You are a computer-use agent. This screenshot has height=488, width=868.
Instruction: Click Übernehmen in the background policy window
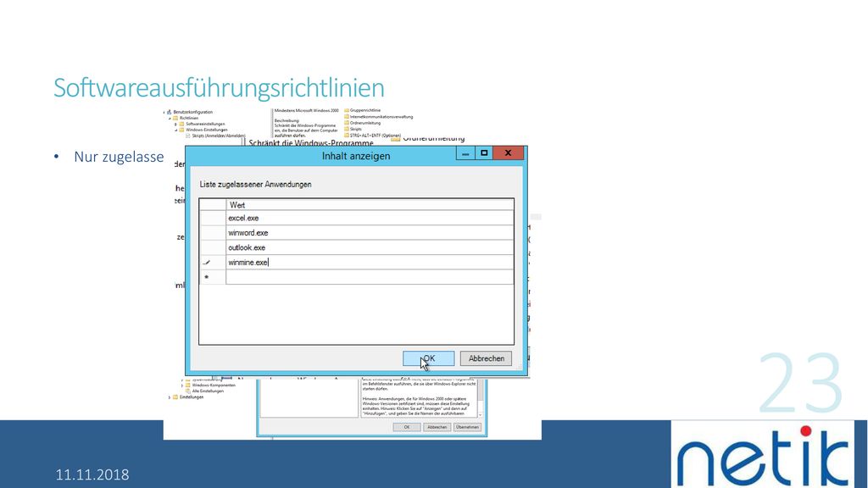pos(467,427)
